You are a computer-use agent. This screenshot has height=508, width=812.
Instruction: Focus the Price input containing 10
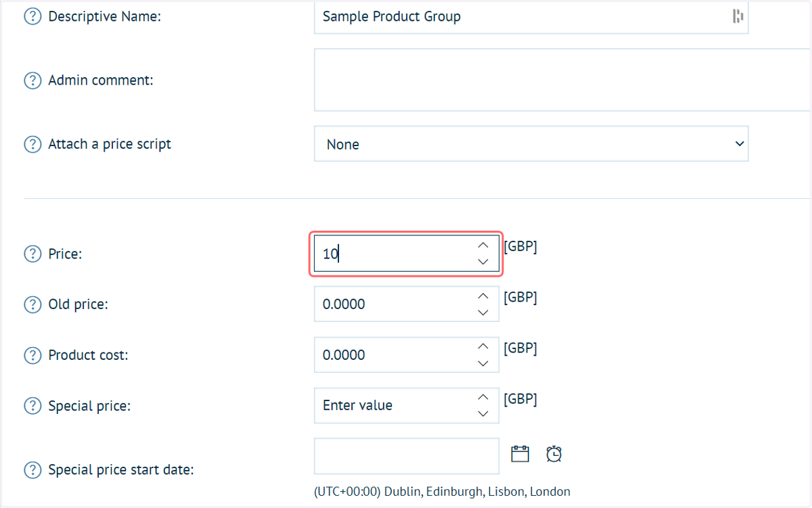pyautogui.click(x=406, y=254)
